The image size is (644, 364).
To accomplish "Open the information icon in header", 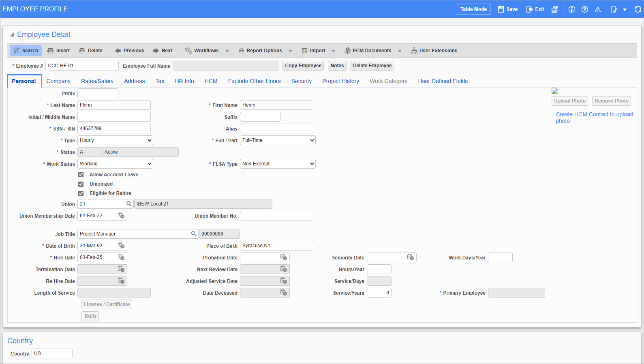I will click(x=572, y=9).
